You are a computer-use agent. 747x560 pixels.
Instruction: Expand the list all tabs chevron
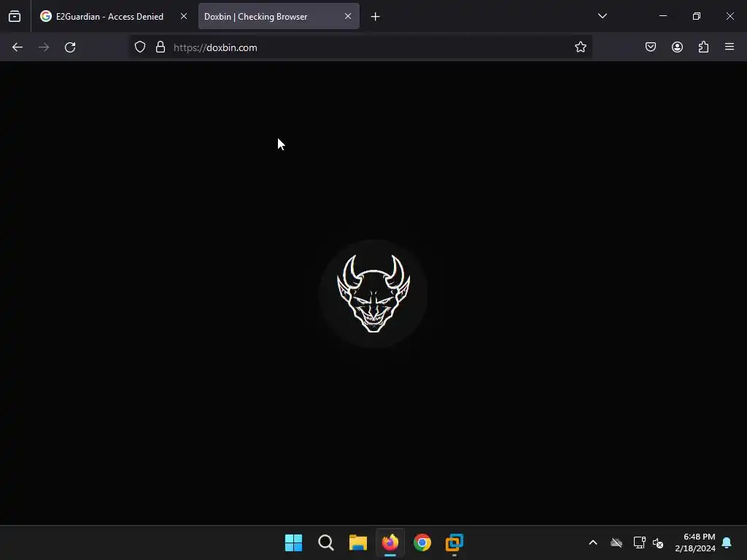pos(602,16)
